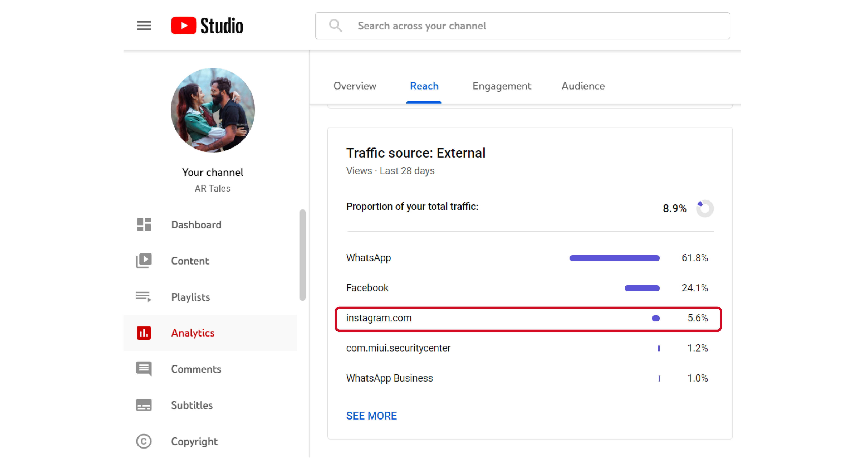
Task: Click the WhatsApp traffic bar
Action: pos(614,258)
